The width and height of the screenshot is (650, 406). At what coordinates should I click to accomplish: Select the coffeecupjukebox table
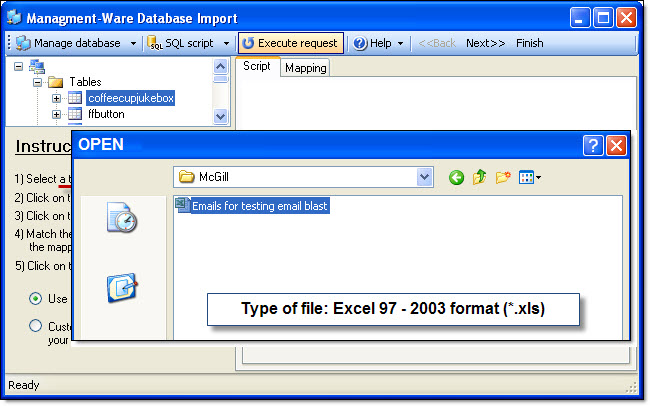(x=131, y=98)
